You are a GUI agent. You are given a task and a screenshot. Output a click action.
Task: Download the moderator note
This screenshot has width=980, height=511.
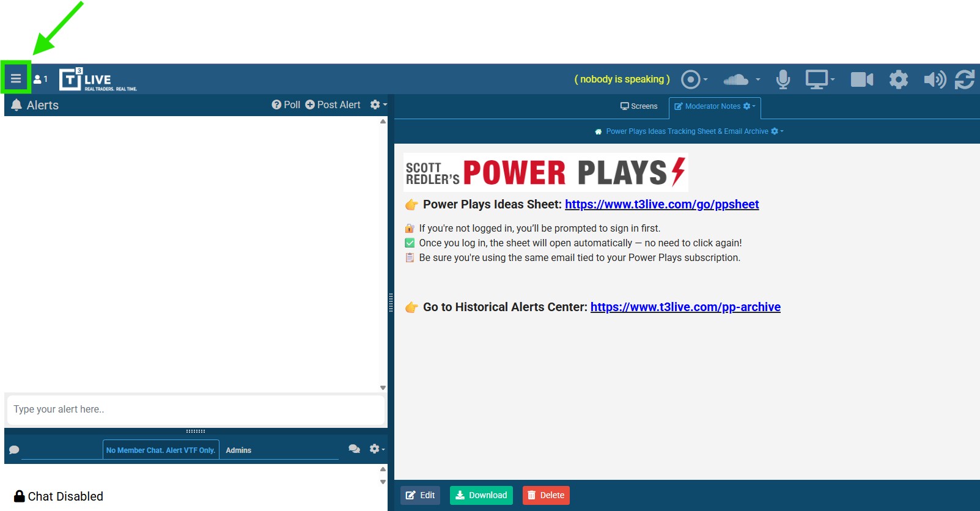[481, 495]
